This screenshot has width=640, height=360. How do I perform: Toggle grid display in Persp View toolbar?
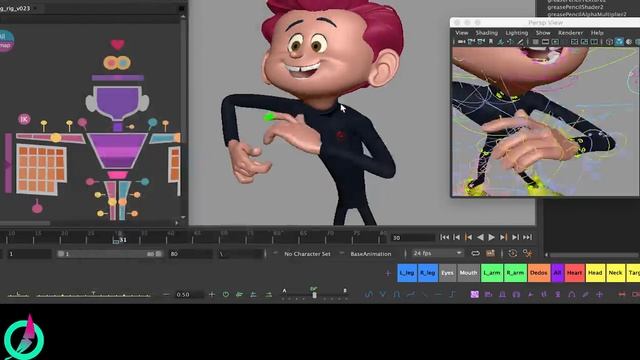click(536, 42)
